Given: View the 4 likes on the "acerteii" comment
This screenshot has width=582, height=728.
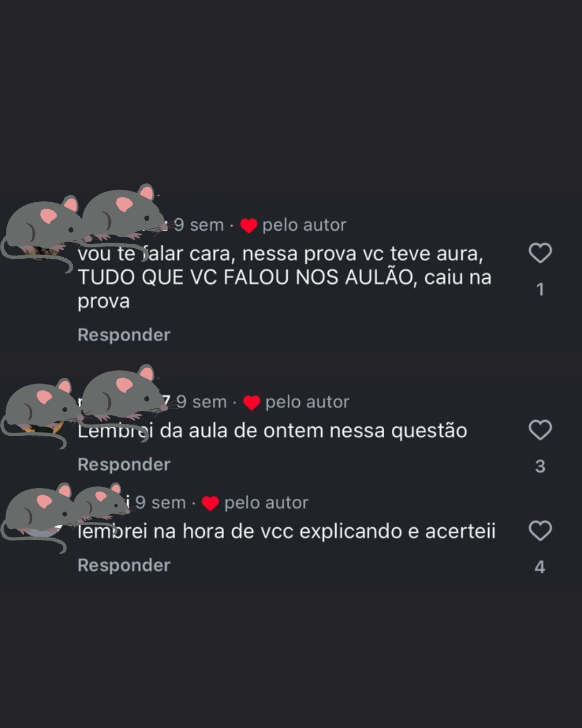Looking at the screenshot, I should (x=540, y=567).
